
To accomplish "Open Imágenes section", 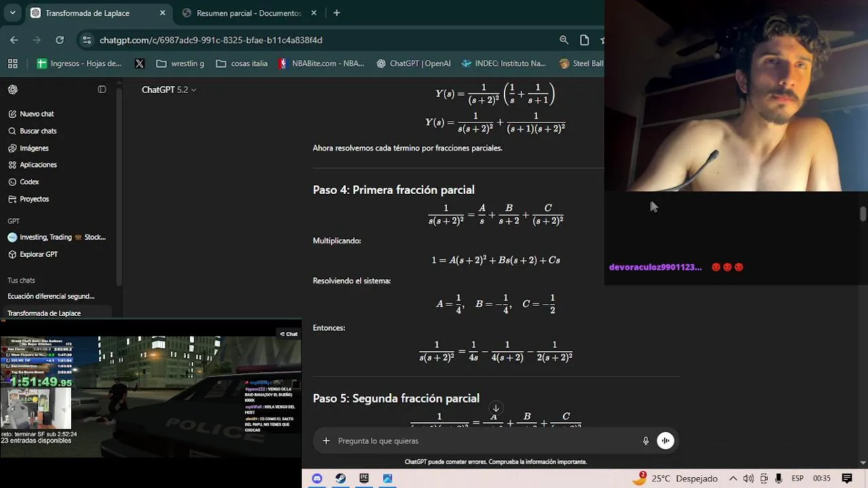I will pos(60,148).
